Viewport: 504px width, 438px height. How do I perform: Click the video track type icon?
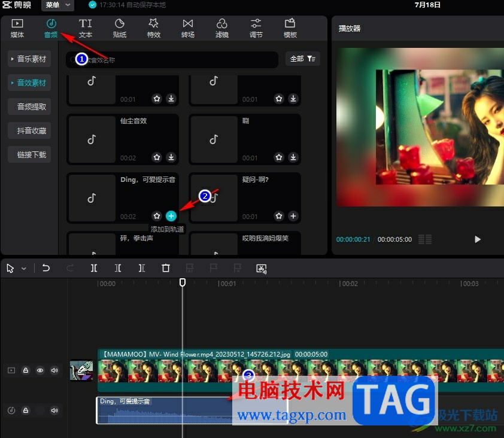click(11, 370)
